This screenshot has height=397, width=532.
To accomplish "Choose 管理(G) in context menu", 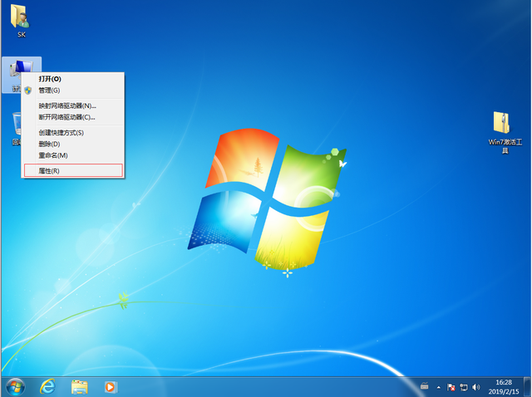I will pyautogui.click(x=72, y=91).
